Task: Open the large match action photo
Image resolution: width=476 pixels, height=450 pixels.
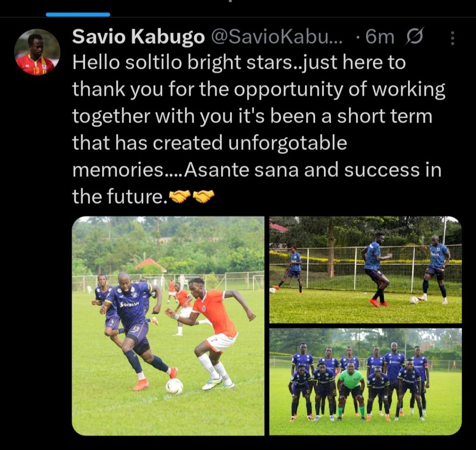Action: (x=168, y=326)
